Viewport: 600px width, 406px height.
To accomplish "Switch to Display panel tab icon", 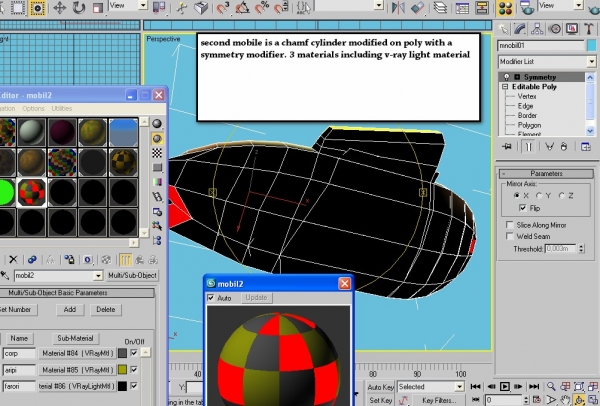I will 572,29.
